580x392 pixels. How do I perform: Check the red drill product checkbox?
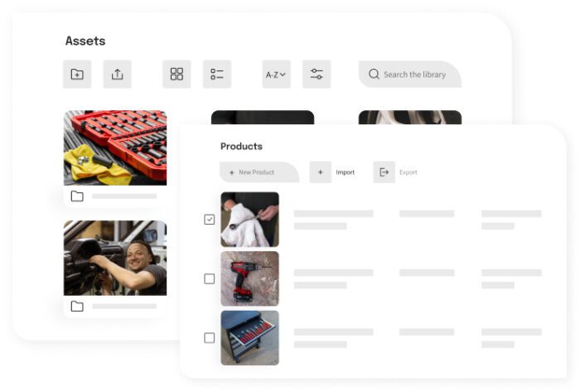click(210, 278)
